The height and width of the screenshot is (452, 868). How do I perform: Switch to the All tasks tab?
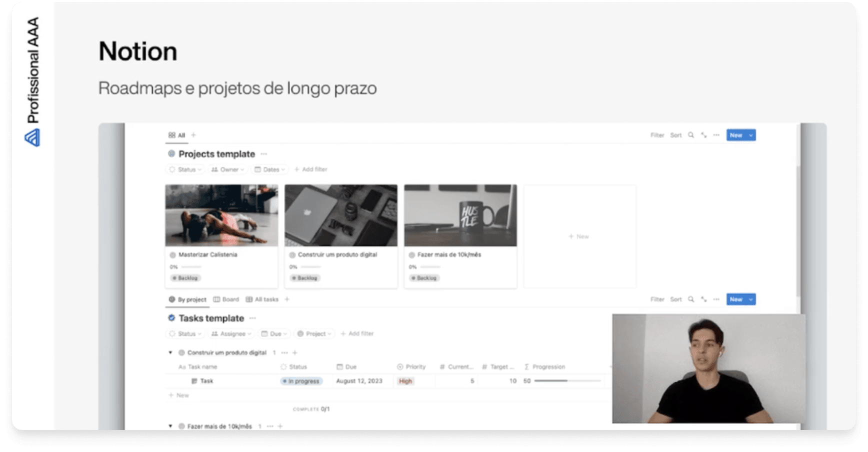pos(262,299)
